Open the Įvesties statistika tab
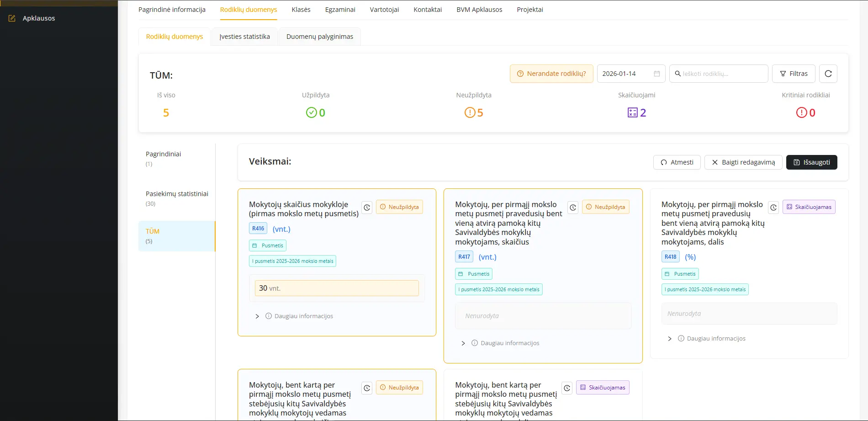The width and height of the screenshot is (868, 421). click(x=244, y=37)
